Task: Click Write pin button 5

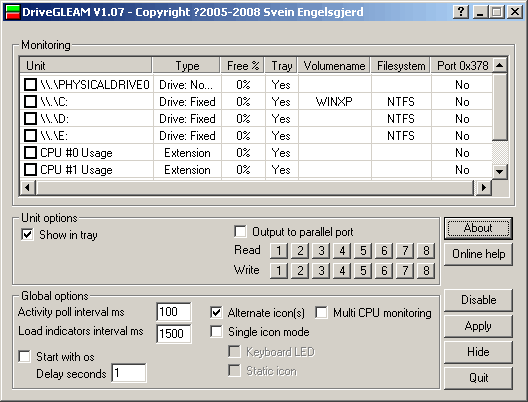Action: click(363, 271)
